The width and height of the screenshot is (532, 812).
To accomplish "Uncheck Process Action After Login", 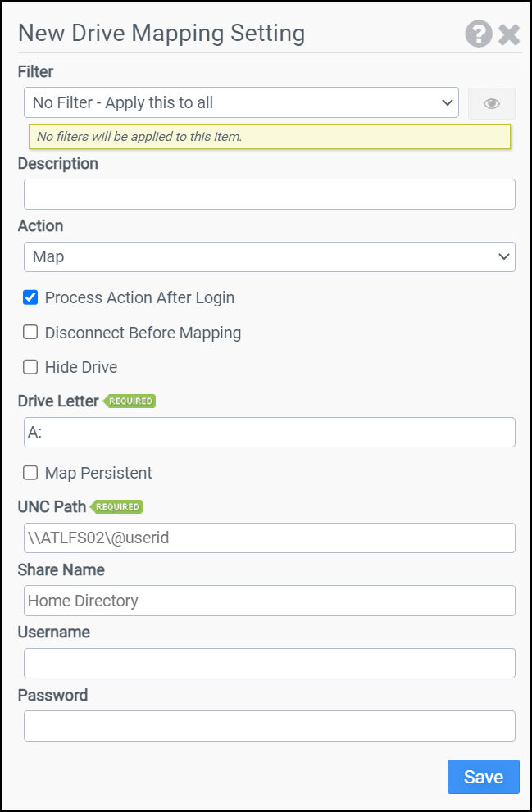I will [30, 297].
